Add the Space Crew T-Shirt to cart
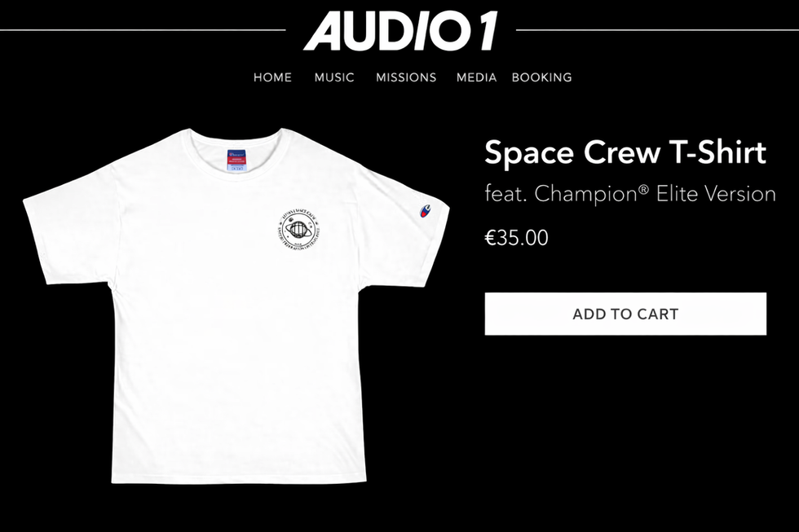 coord(625,314)
